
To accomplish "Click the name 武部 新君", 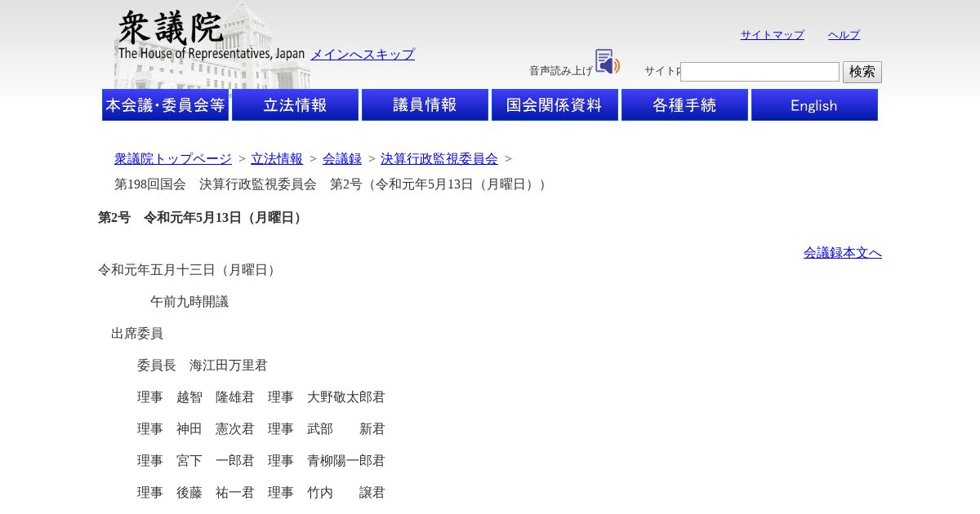I will [346, 428].
